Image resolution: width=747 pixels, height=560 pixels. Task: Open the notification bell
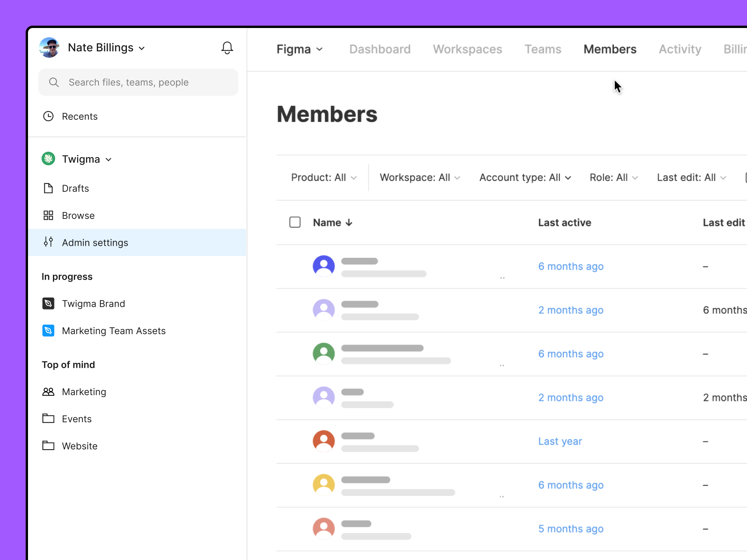pyautogui.click(x=227, y=47)
